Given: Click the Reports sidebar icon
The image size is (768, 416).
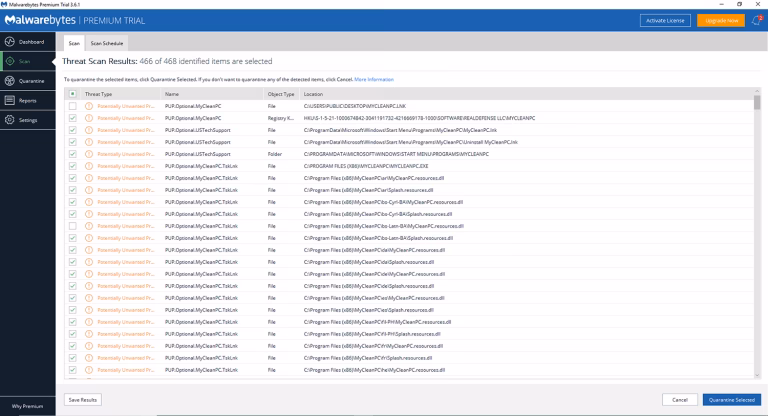Looking at the screenshot, I should [x=9, y=100].
